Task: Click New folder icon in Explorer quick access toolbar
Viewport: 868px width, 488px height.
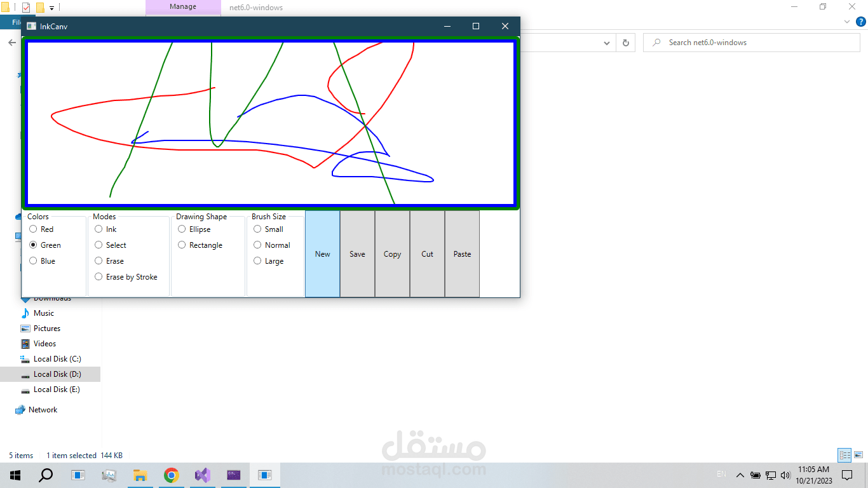Action: click(40, 8)
